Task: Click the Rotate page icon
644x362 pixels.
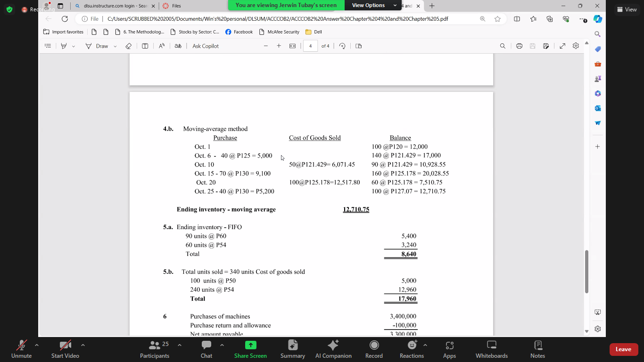Action: click(342, 46)
